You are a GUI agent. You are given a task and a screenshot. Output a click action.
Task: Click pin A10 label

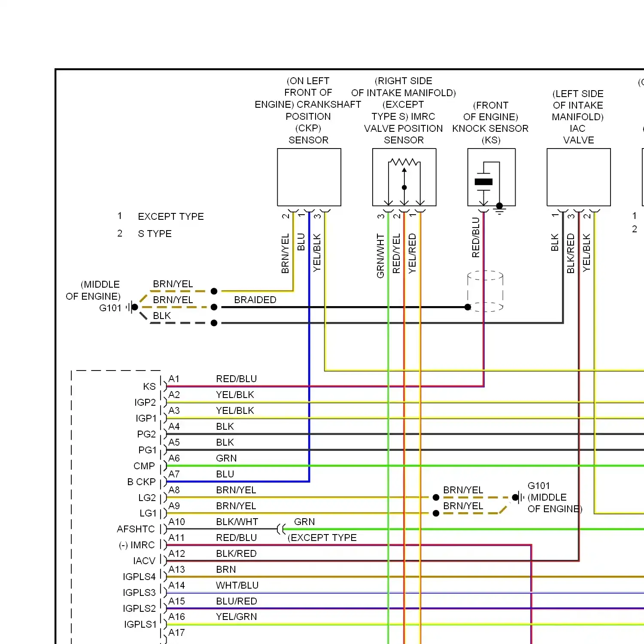[176, 522]
